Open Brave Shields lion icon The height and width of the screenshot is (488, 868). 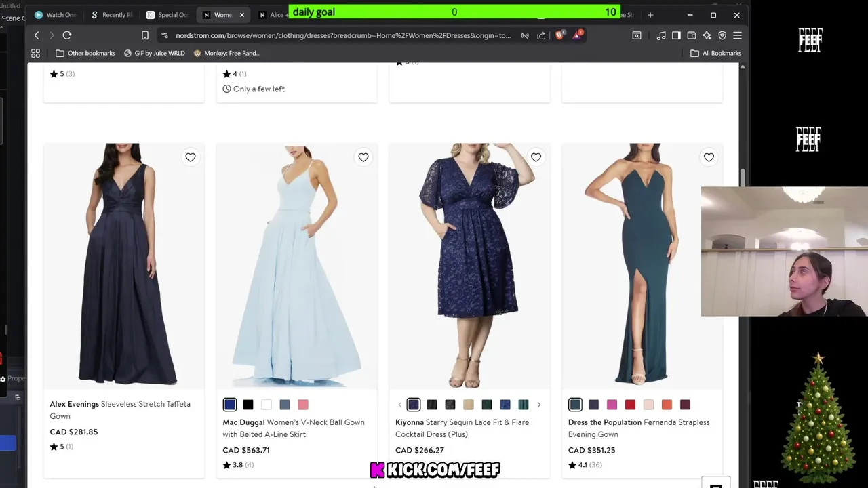click(559, 35)
